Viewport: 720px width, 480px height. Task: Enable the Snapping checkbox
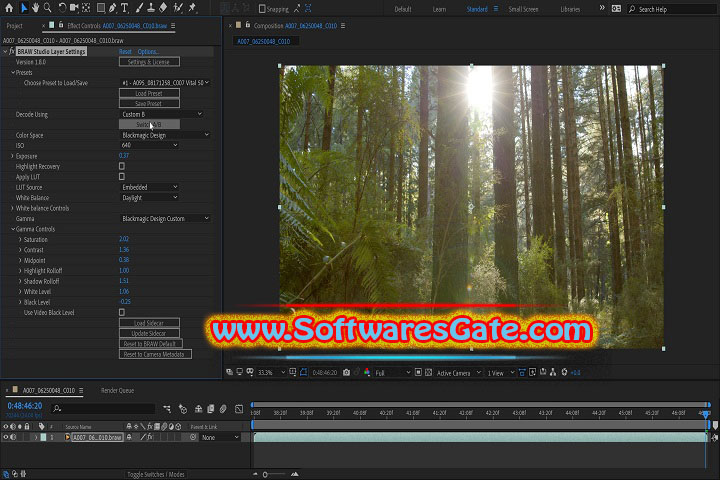coord(262,9)
